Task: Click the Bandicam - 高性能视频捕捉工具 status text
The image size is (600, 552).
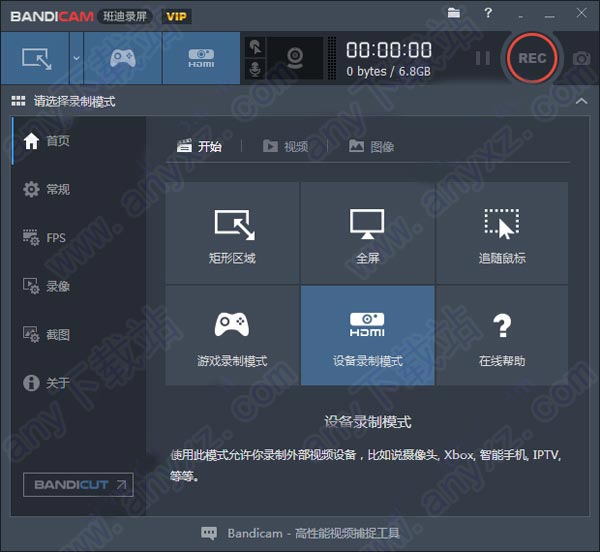Action: point(313,533)
